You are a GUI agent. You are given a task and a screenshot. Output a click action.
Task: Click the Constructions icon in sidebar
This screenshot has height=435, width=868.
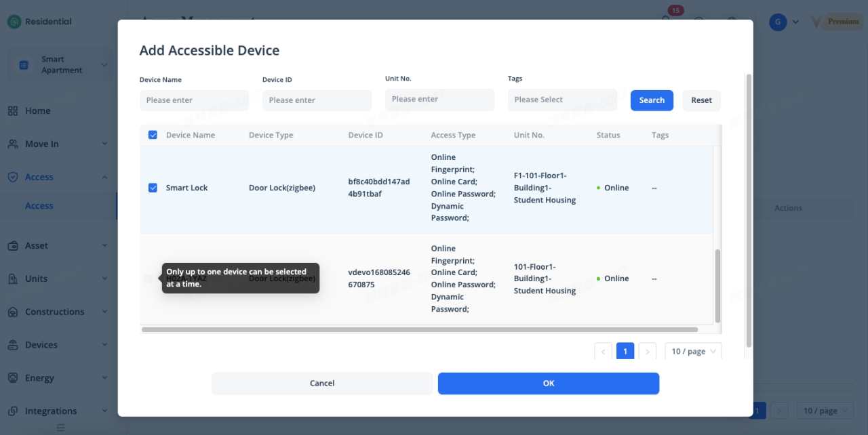click(13, 312)
